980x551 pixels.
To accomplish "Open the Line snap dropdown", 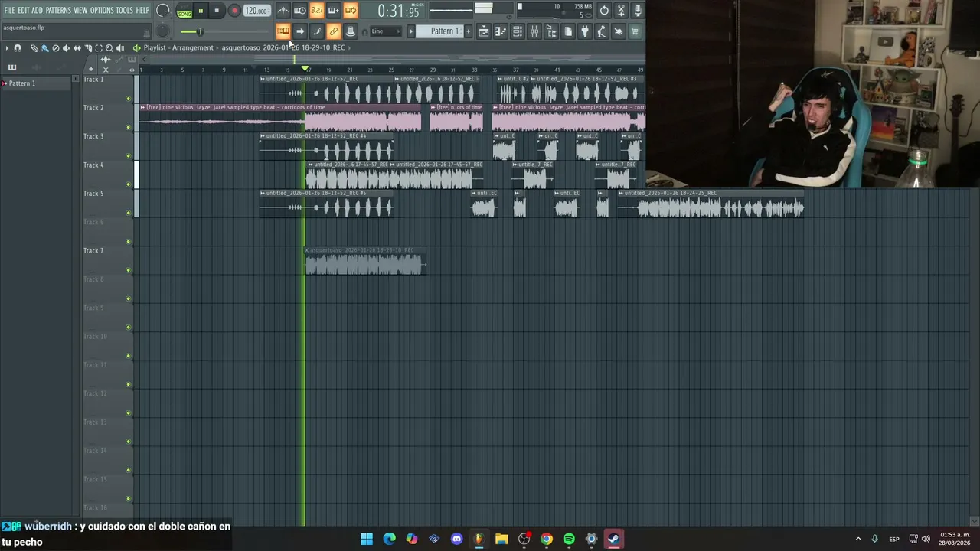I will coord(386,31).
